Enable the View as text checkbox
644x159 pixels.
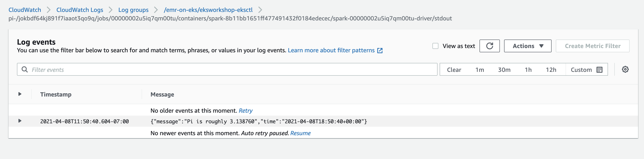[x=435, y=46]
